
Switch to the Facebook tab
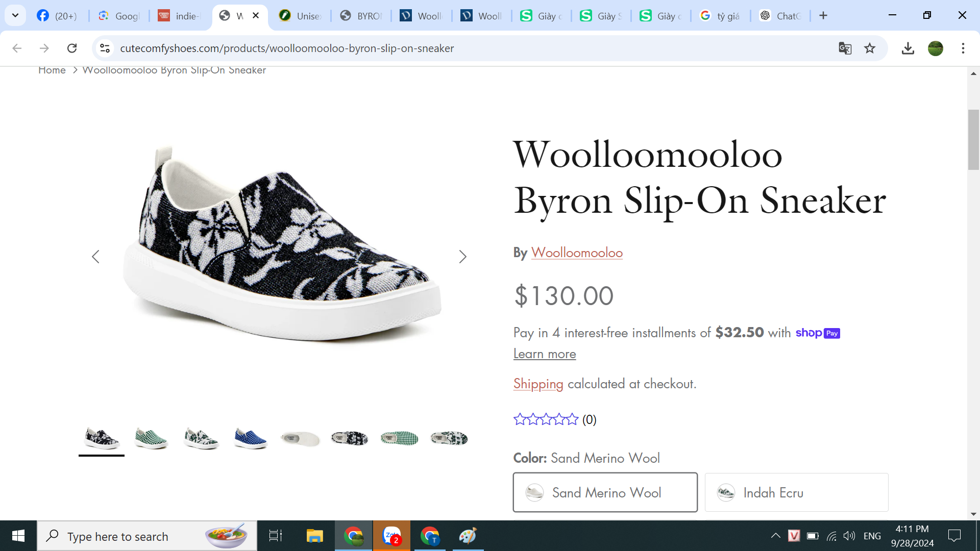(57, 16)
